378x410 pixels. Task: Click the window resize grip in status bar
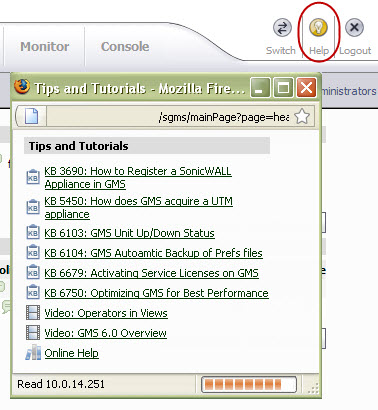pos(313,388)
